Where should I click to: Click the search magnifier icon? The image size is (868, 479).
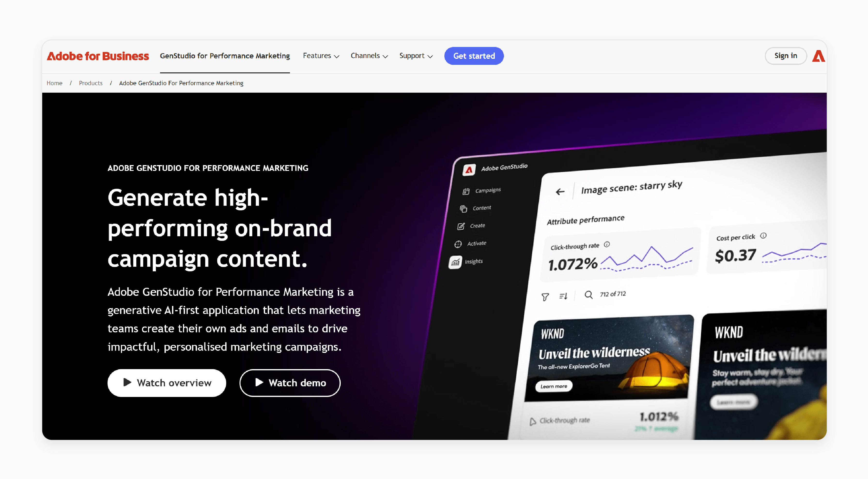[588, 295]
